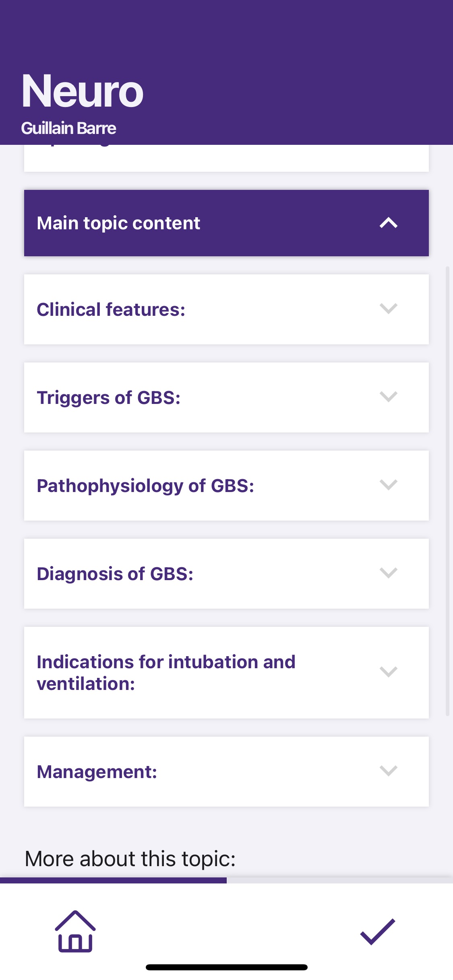Click the partially hidden card at top

click(226, 158)
